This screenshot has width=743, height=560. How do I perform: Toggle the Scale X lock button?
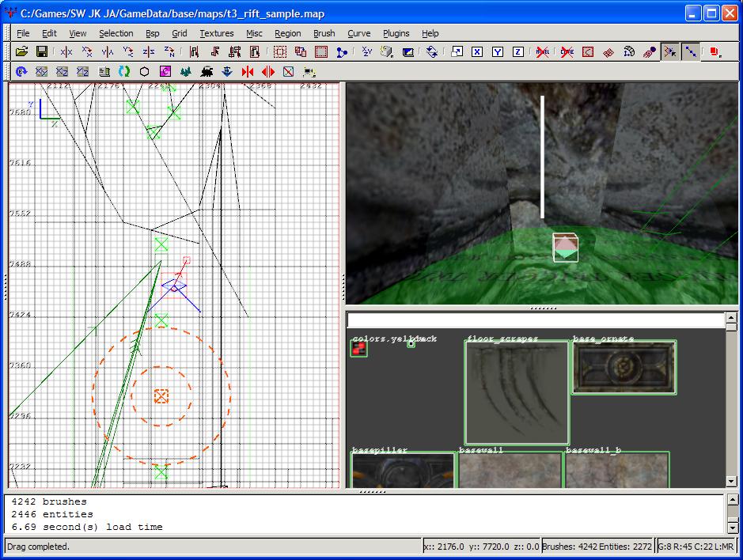tap(477, 51)
